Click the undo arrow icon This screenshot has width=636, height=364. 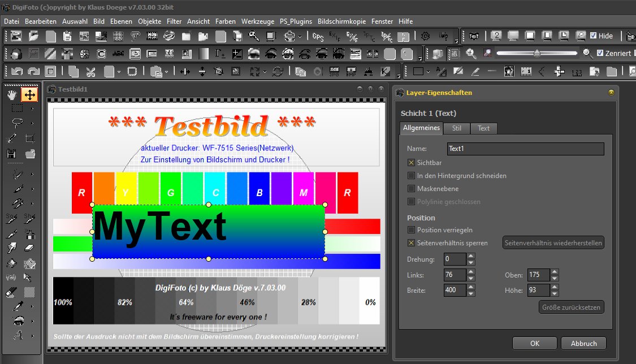click(16, 72)
